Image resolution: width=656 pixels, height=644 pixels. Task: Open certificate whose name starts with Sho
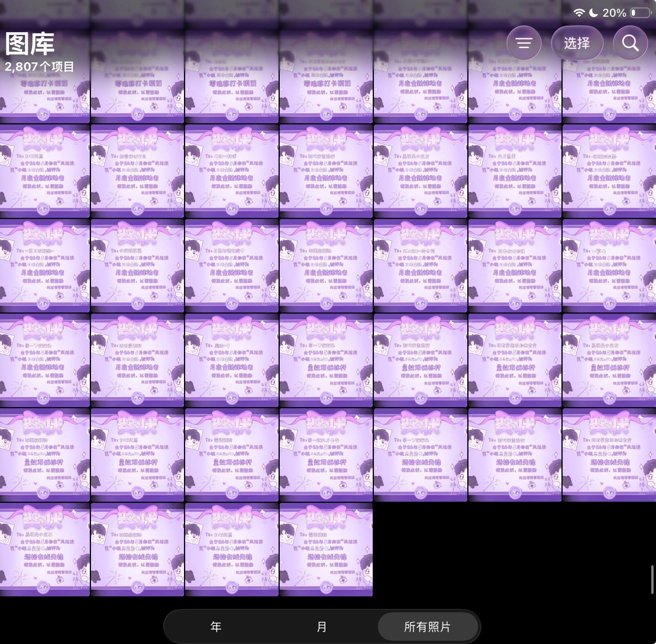coord(420,266)
